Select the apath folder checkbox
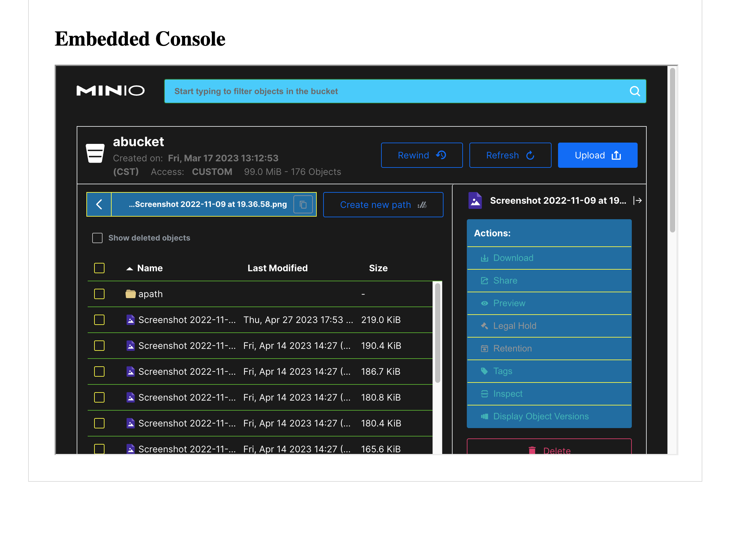The height and width of the screenshot is (560, 746). 99,294
